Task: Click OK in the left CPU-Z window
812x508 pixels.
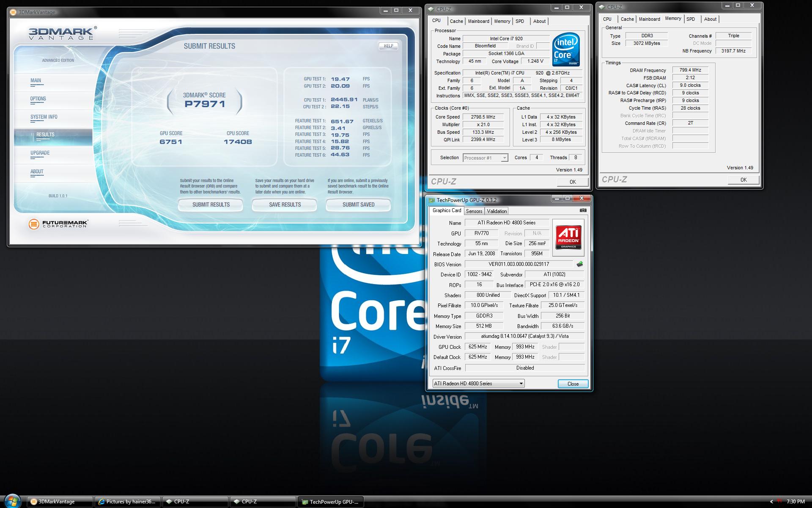Action: click(x=573, y=182)
